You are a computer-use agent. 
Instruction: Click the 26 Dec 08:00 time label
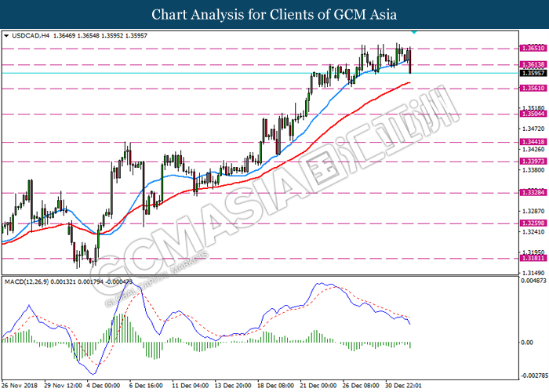361,386
